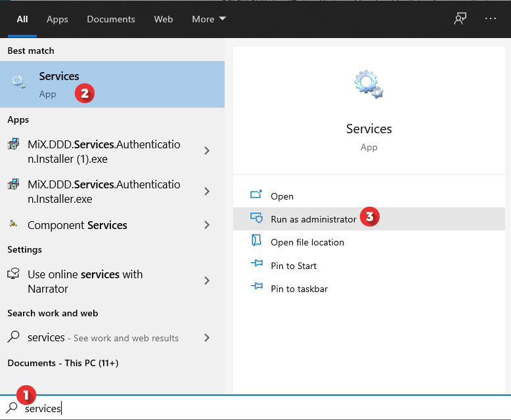Viewport: 511px width, 420px height.
Task: Choose Open in the Services actions
Action: click(369, 196)
